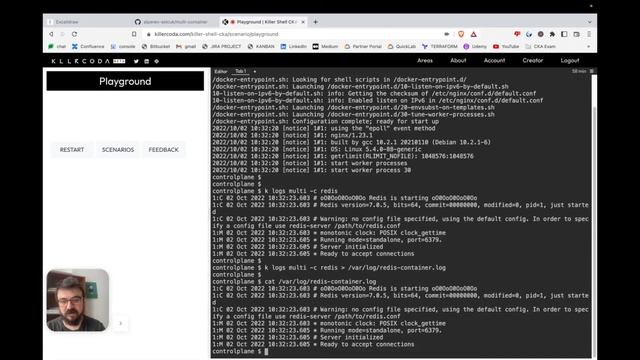
Task: Open the terminal panel menu icon
Action: [592, 71]
